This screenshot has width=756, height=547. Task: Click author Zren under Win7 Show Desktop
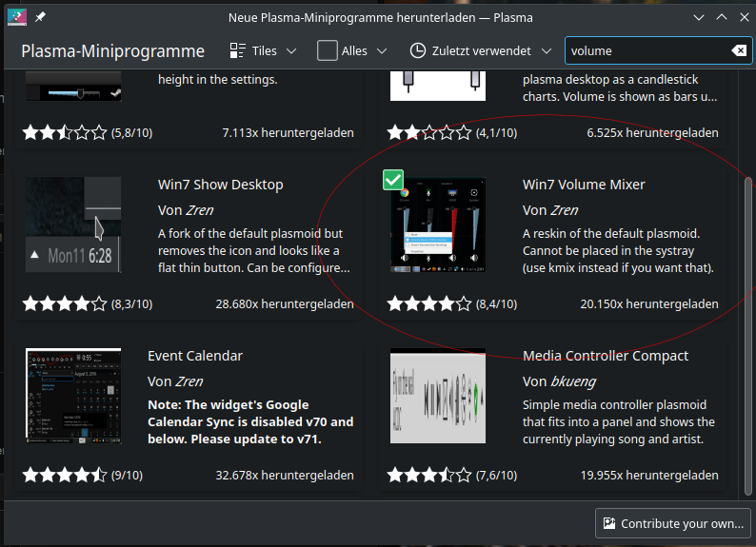click(x=200, y=210)
